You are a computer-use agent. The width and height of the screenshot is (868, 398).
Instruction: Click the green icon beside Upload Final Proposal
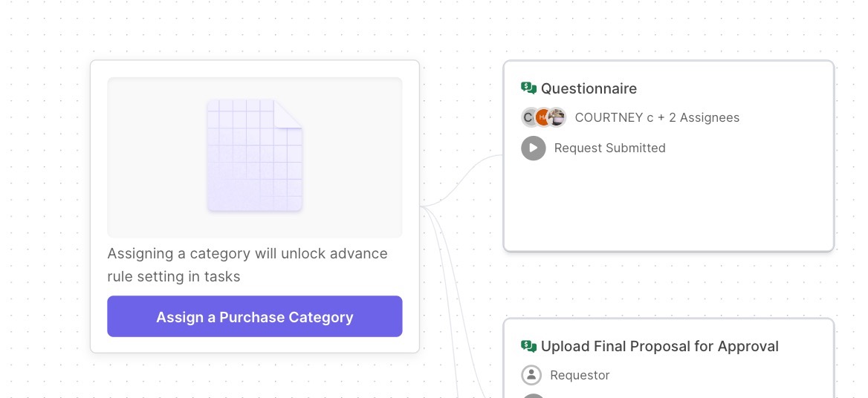528,346
